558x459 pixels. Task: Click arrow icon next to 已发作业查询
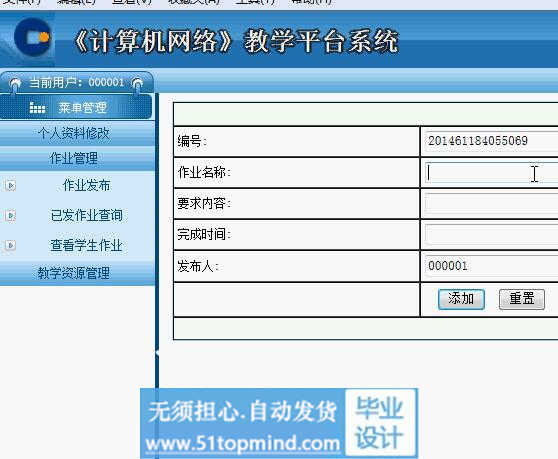10,215
